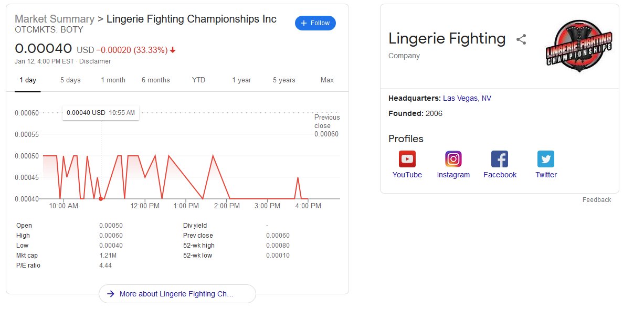Select the 1 day chart tab
This screenshot has width=644, height=309.
(28, 80)
